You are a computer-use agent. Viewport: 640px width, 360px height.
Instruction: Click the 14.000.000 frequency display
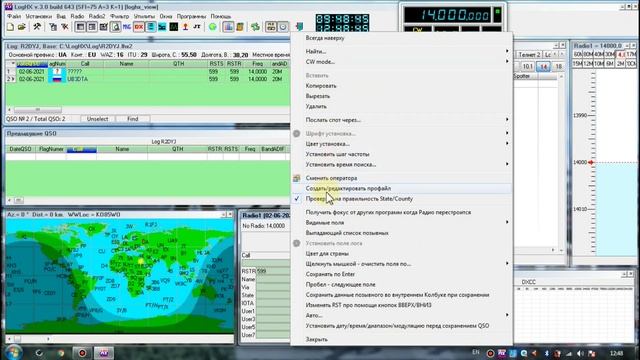coord(447,15)
